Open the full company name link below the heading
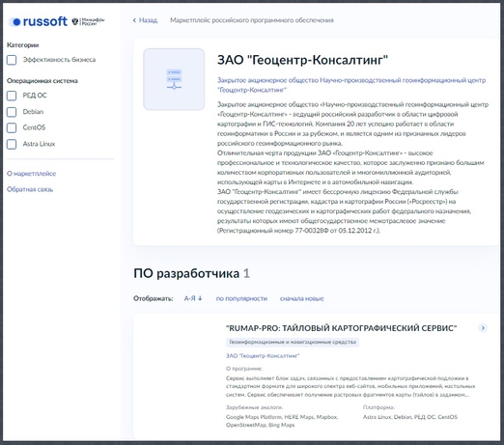Image resolution: width=504 pixels, height=445 pixels. 351,85
